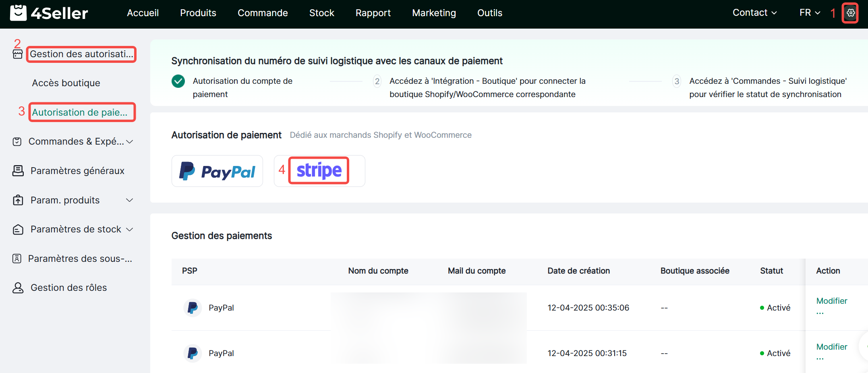Click the Paramètres de stock icon
Viewport: 868px width, 373px height.
(18, 230)
